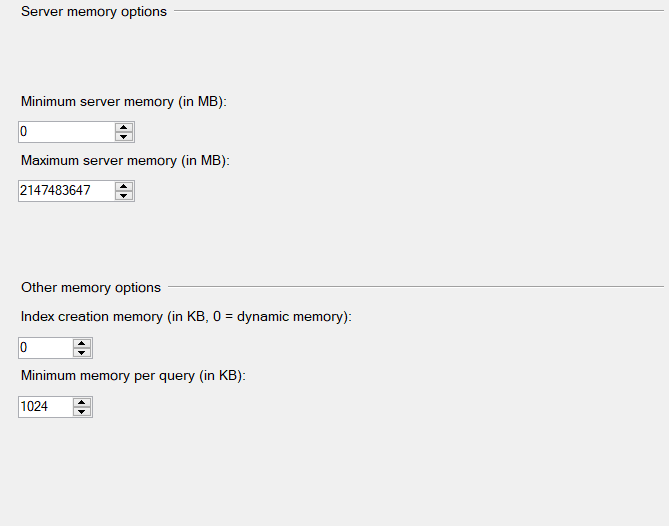
Task: Click the Server memory options divider line
Action: [420, 12]
